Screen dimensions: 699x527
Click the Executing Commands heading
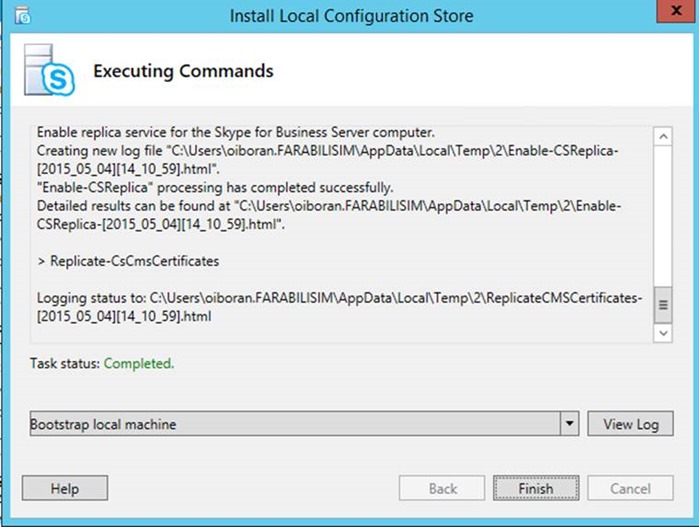tap(183, 71)
